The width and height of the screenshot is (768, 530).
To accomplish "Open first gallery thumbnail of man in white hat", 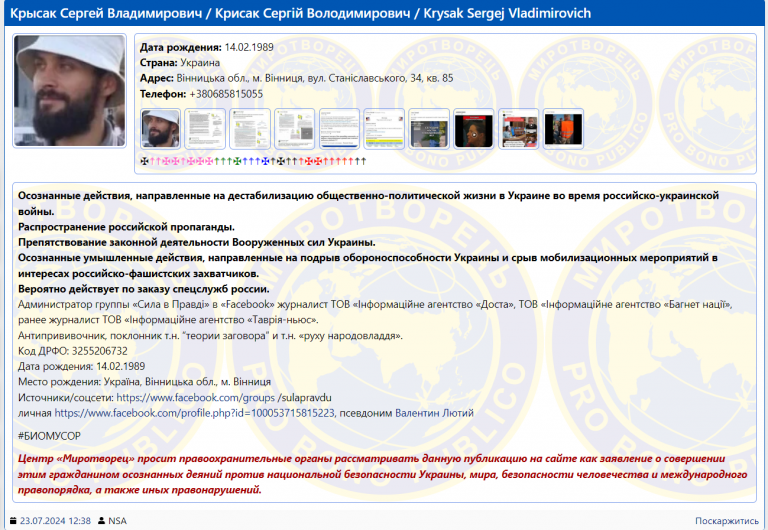I will 160,129.
